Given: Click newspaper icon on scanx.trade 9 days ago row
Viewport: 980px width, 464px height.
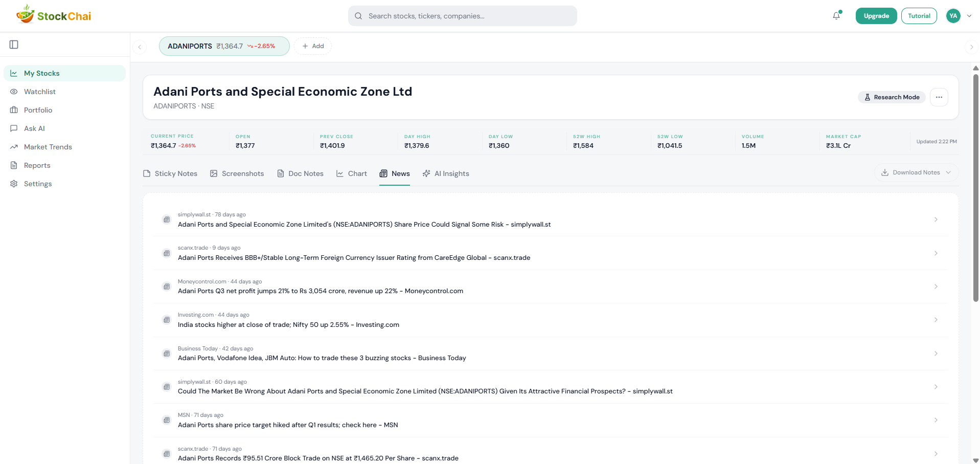Looking at the screenshot, I should coord(167,253).
